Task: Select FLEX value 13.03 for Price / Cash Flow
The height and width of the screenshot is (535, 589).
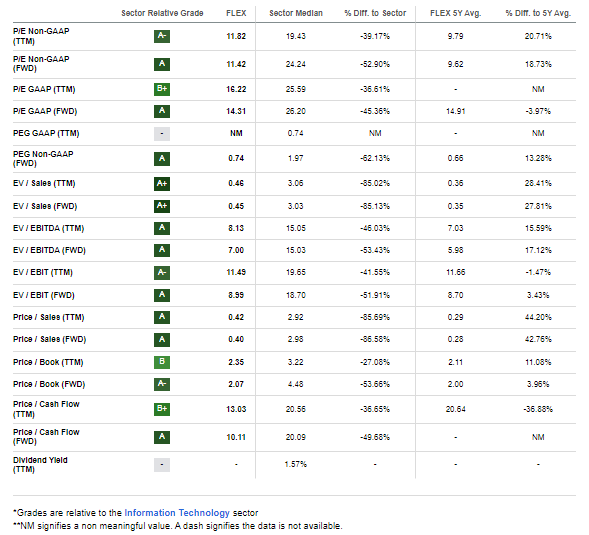Action: 236,409
